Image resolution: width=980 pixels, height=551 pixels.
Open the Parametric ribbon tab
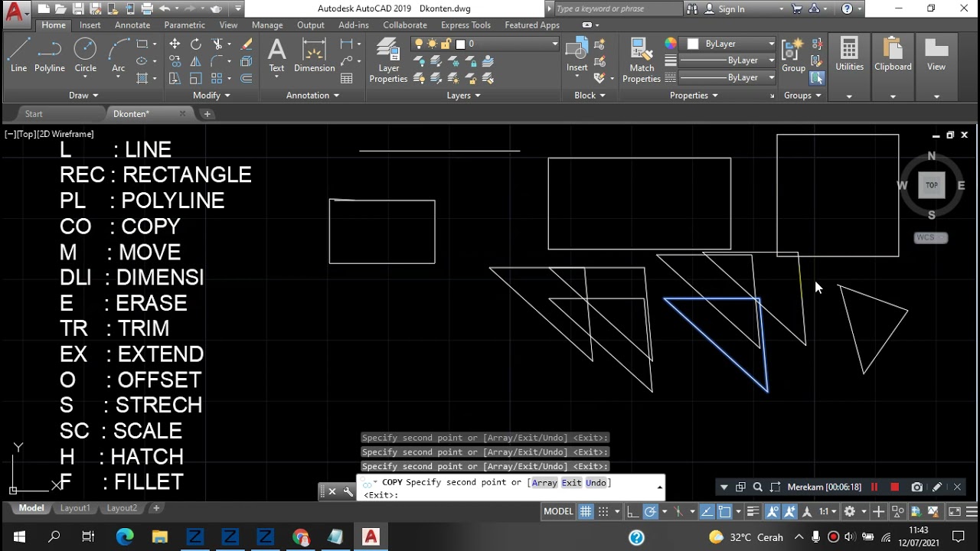[x=185, y=25]
